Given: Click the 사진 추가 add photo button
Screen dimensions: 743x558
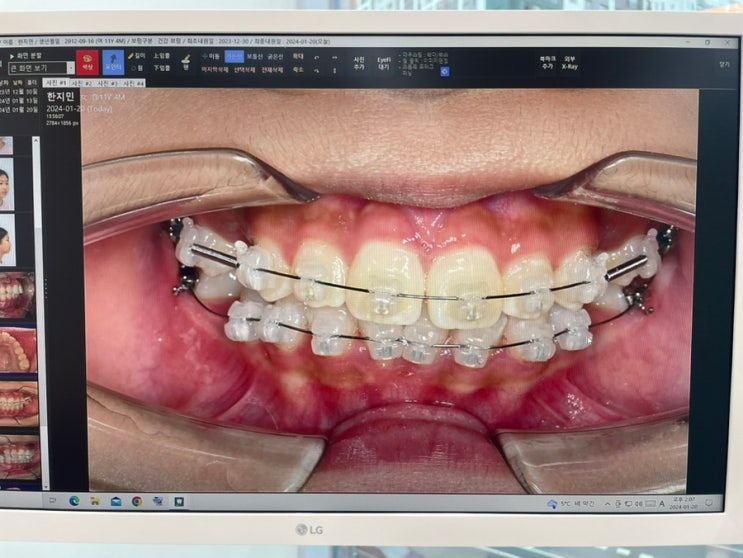Looking at the screenshot, I should pyautogui.click(x=358, y=63).
